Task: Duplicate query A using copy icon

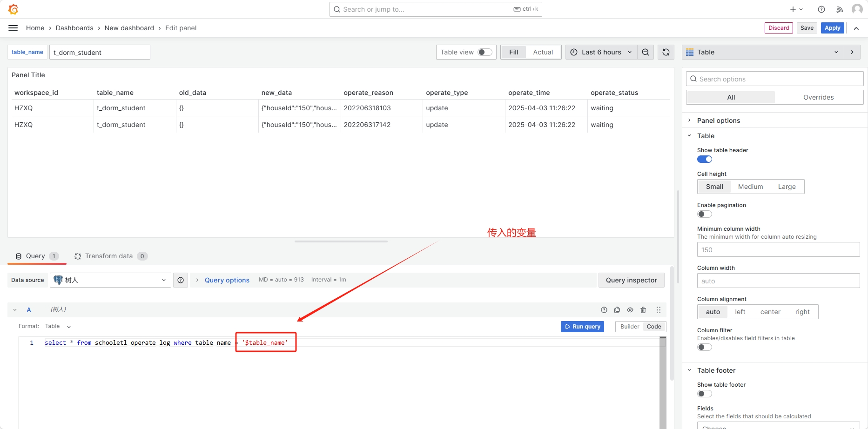Action: pyautogui.click(x=617, y=310)
